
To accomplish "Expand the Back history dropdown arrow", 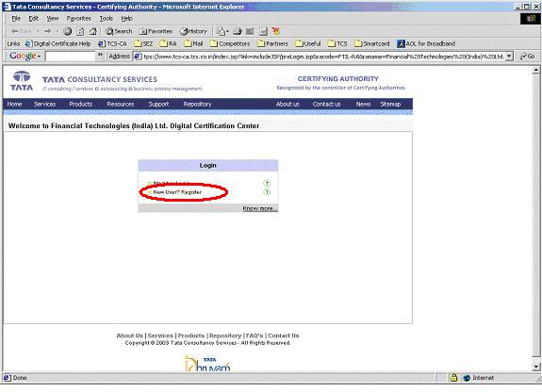I will tap(38, 31).
